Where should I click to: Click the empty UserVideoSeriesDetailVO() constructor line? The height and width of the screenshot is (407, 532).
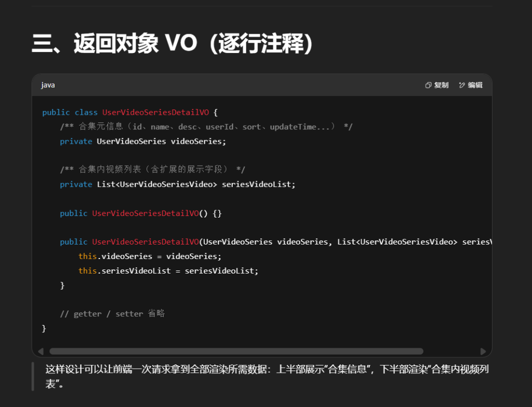coord(140,213)
